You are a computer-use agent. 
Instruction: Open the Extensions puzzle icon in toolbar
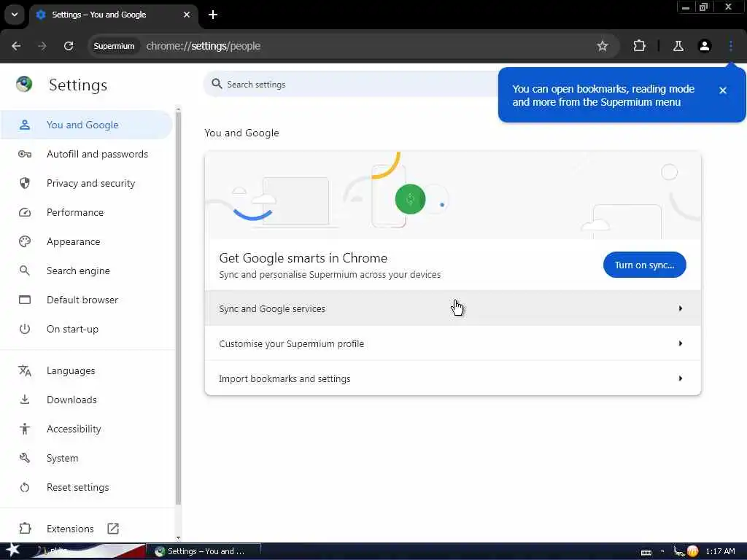[x=639, y=46]
